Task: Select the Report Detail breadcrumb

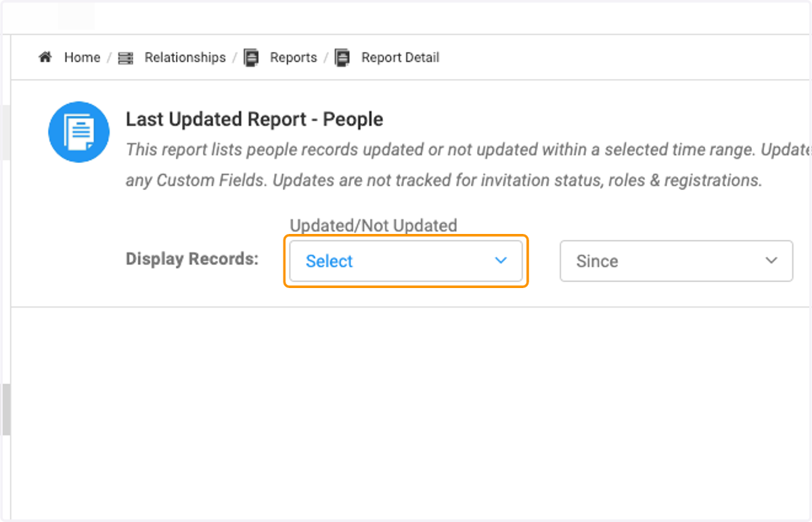Action: 400,57
